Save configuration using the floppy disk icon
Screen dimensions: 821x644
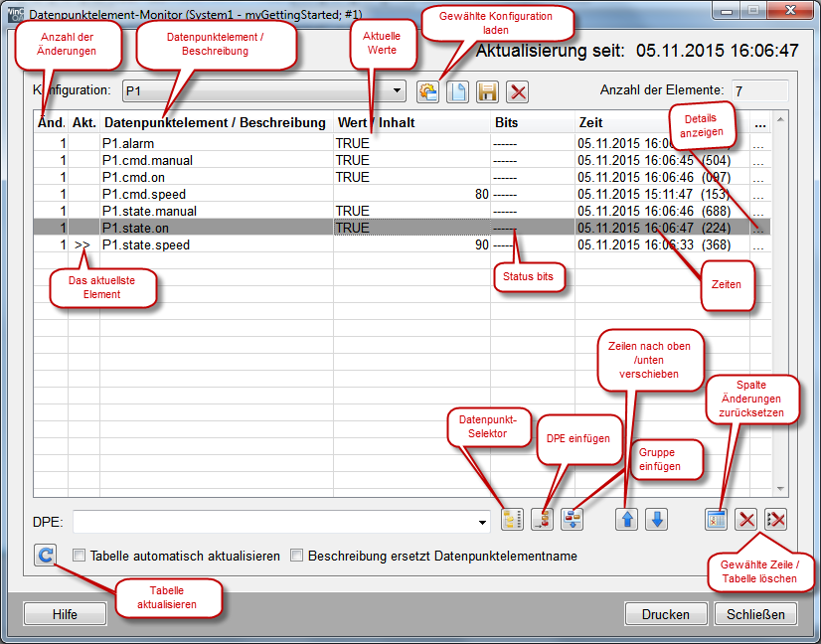pyautogui.click(x=487, y=92)
